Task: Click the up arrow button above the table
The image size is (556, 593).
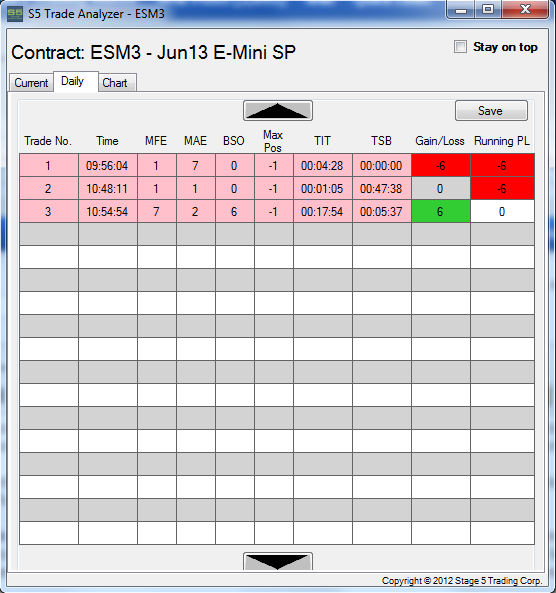Action: [278, 111]
